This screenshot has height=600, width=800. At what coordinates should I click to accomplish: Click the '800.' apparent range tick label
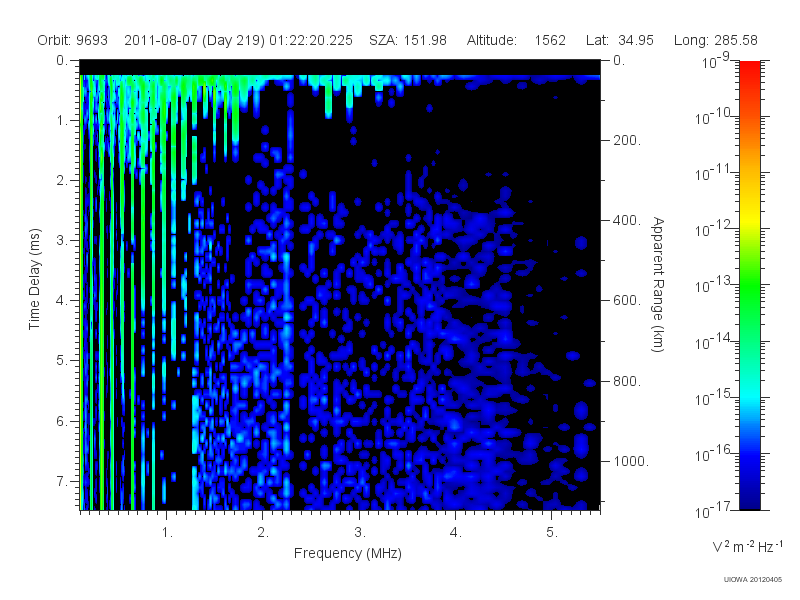(627, 381)
